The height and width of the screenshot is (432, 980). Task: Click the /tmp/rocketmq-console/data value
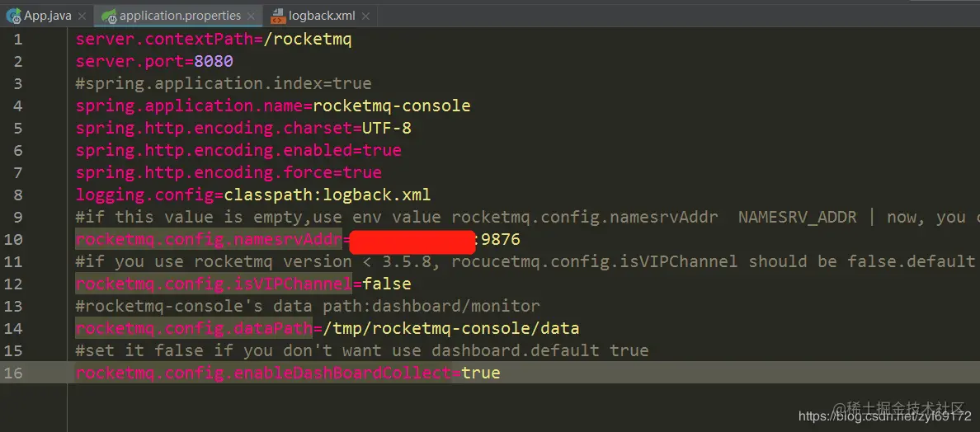450,328
